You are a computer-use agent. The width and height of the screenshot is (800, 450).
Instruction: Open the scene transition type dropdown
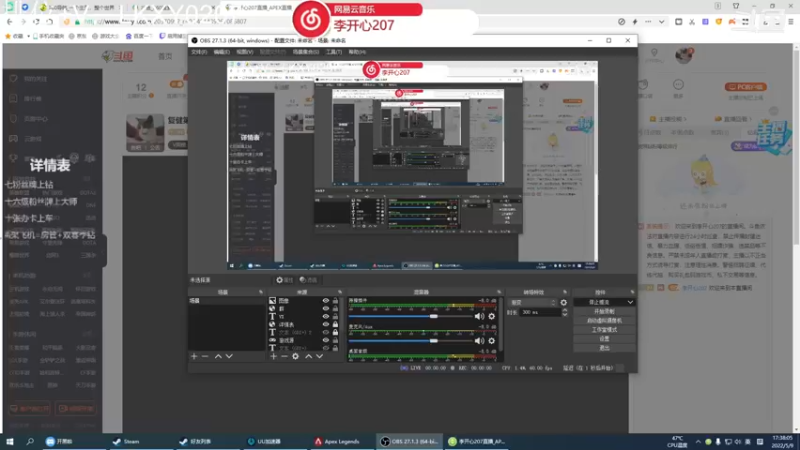pos(533,303)
